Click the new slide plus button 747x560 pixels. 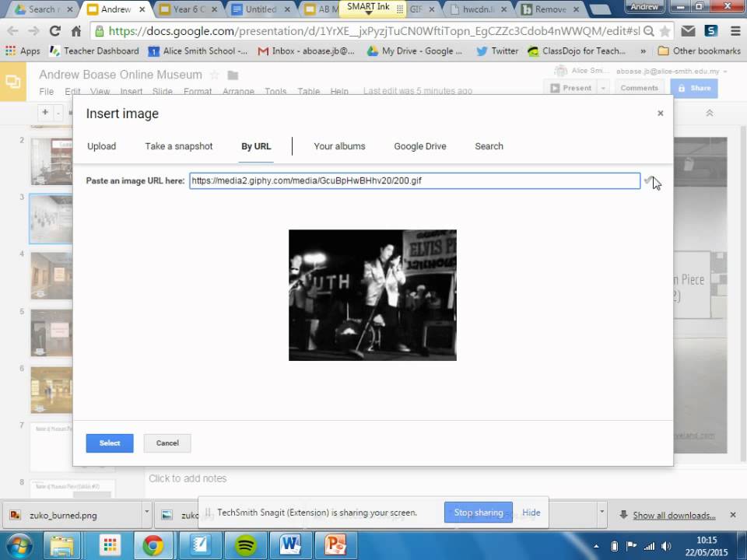[x=45, y=113]
